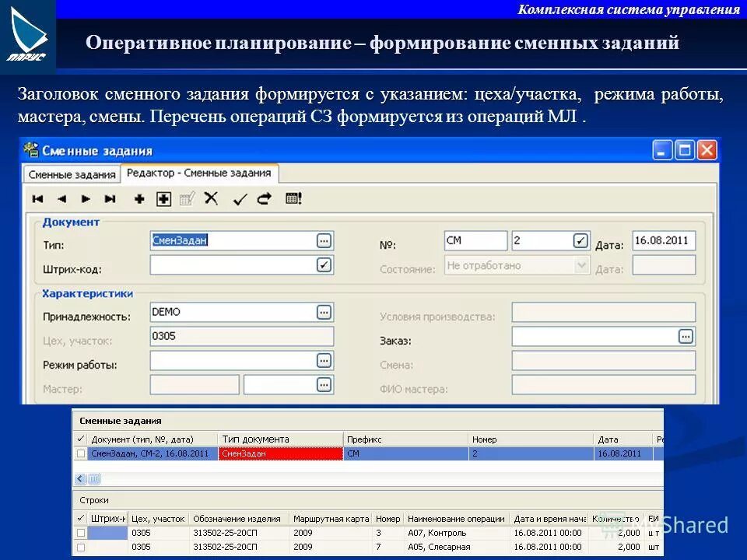Sort by Тип документа column header
747x560 pixels.
[281, 439]
